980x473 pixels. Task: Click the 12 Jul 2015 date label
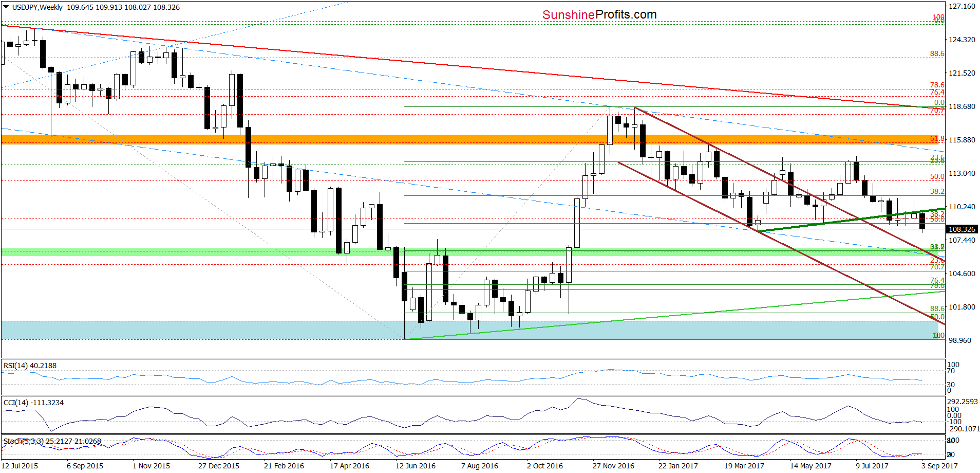[20, 466]
